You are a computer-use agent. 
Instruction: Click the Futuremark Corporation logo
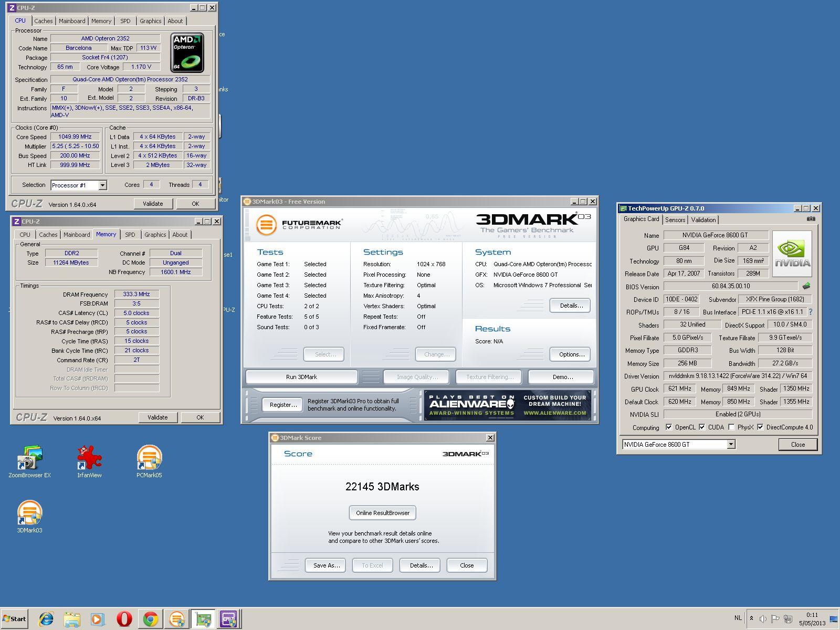click(x=299, y=225)
